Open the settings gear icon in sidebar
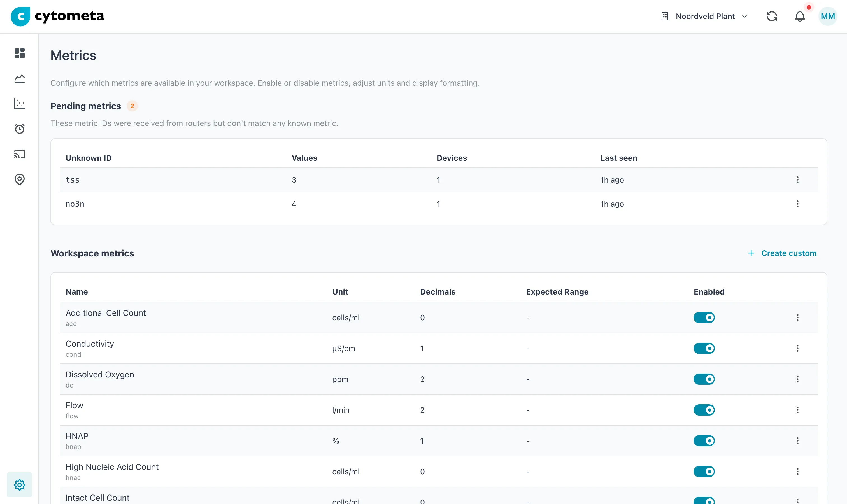The height and width of the screenshot is (504, 847). pyautogui.click(x=19, y=485)
